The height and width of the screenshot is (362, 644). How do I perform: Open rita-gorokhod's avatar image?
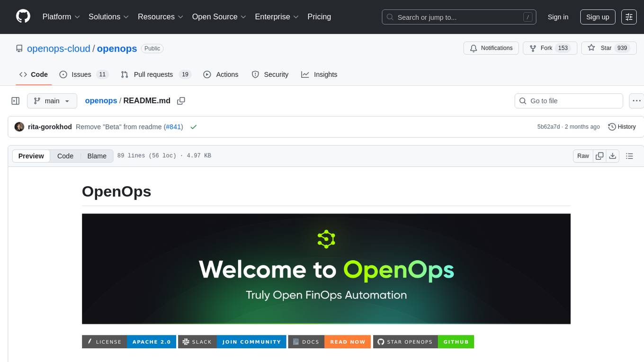[x=19, y=127]
